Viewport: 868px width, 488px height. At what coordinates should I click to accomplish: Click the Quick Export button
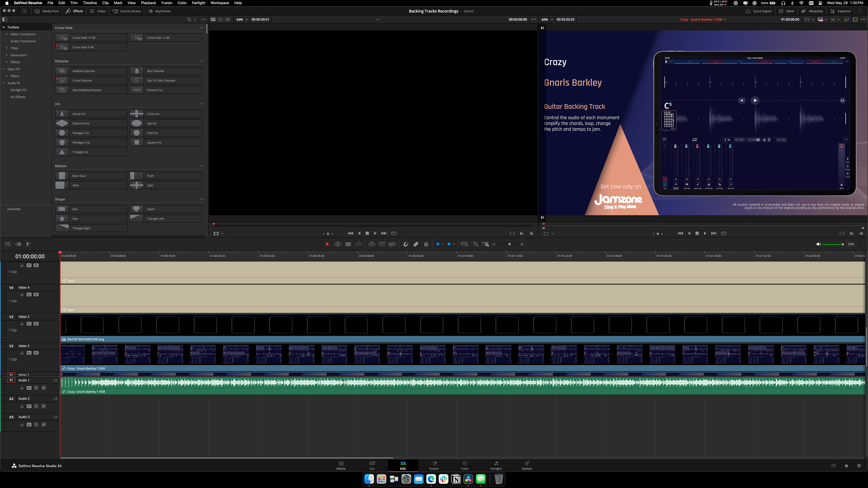[758, 11]
